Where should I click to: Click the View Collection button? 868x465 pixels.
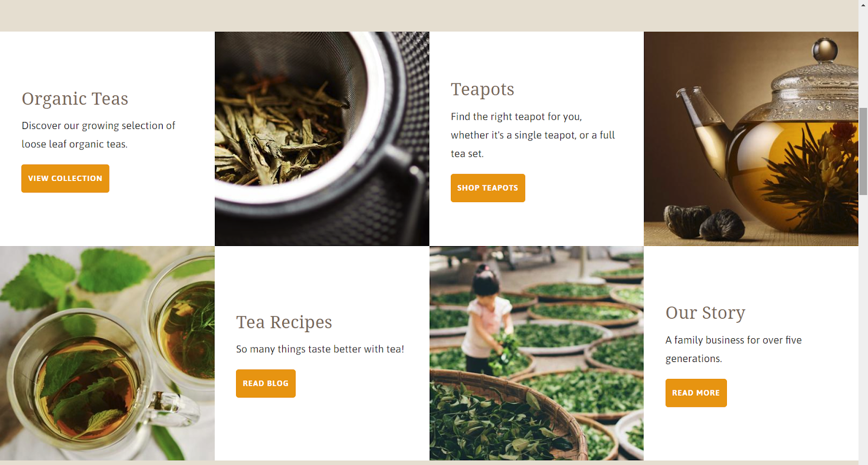(x=65, y=178)
